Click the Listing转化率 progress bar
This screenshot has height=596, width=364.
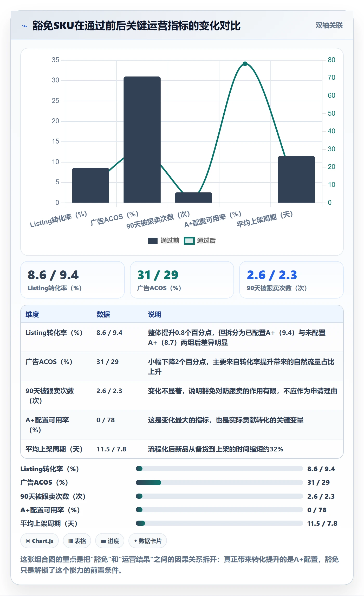pyautogui.click(x=219, y=469)
